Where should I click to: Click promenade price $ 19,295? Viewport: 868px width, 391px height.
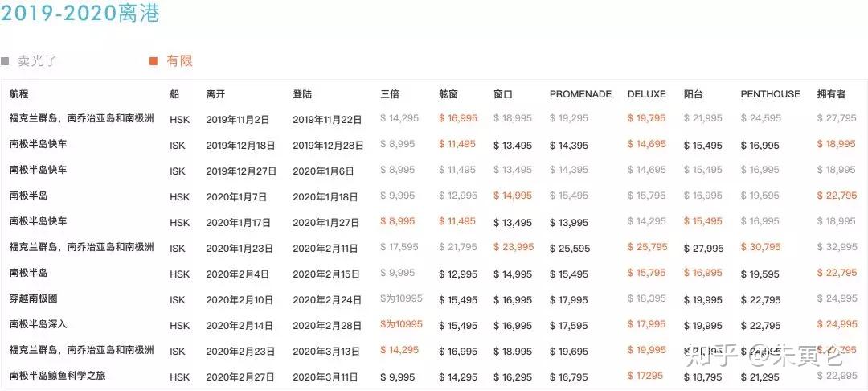click(x=569, y=118)
